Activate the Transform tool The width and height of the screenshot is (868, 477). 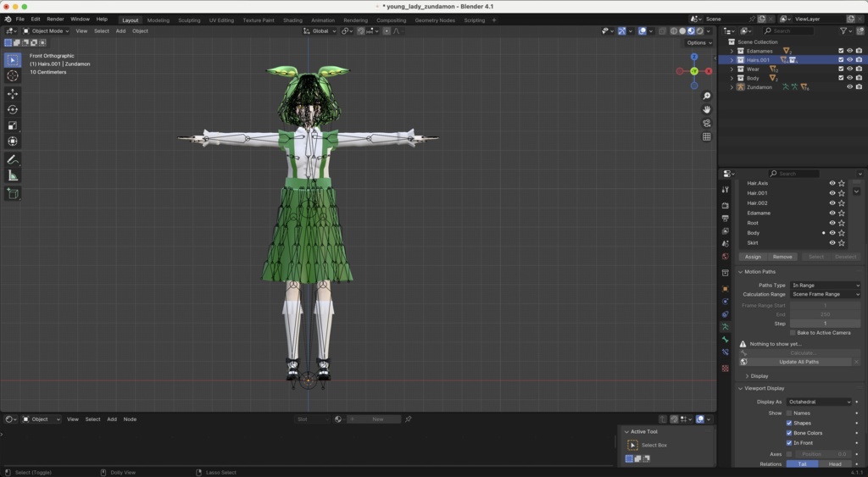click(12, 141)
